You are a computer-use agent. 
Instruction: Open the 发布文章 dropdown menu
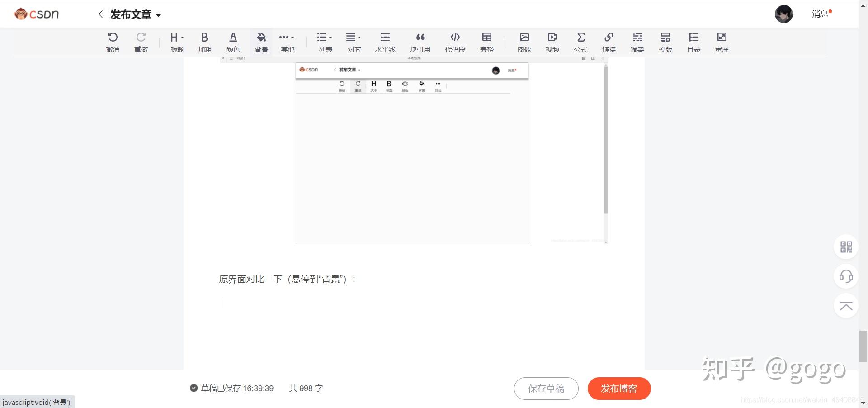tap(136, 14)
